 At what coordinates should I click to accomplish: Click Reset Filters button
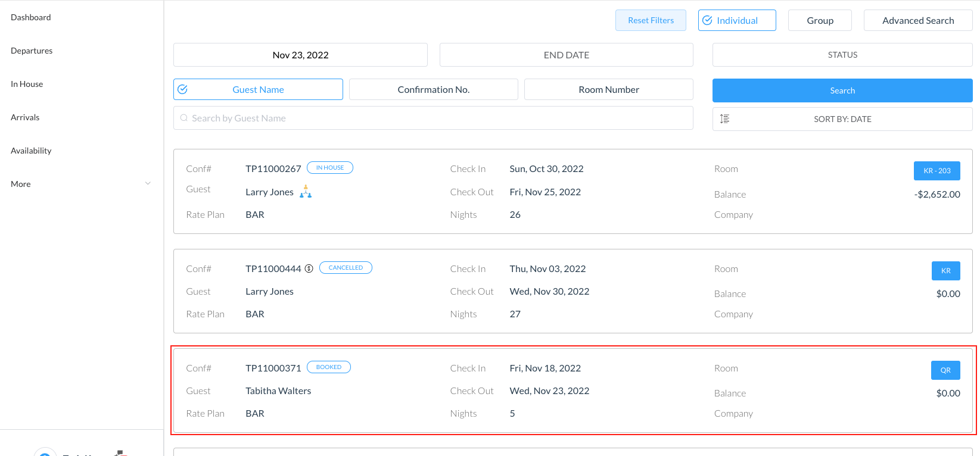click(x=651, y=20)
